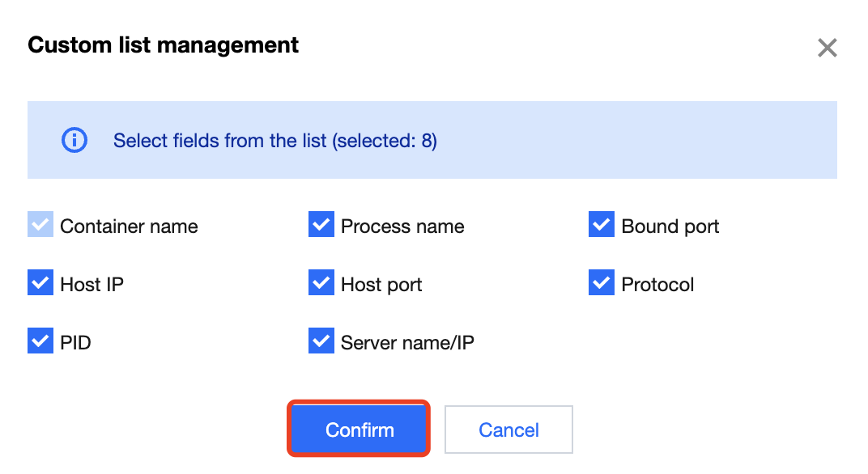The image size is (868, 474).
Task: Toggle the Host IP checkbox off
Action: click(40, 284)
